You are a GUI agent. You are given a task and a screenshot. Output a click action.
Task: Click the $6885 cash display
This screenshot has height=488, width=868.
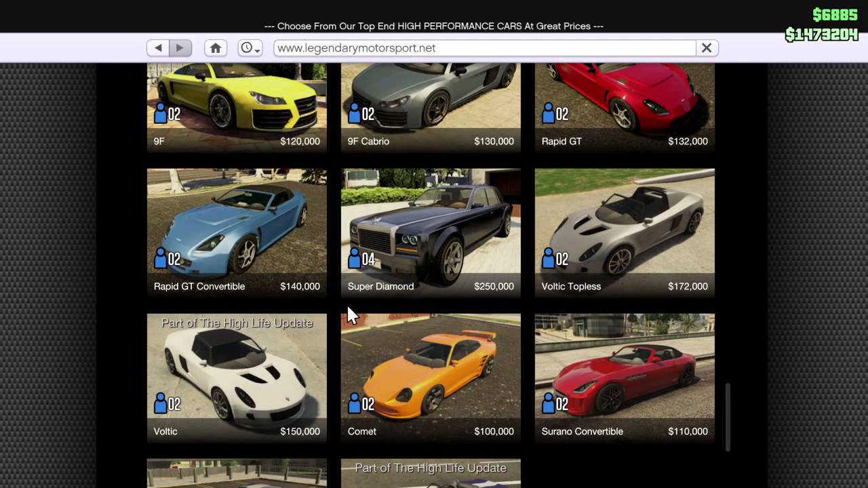tap(835, 15)
